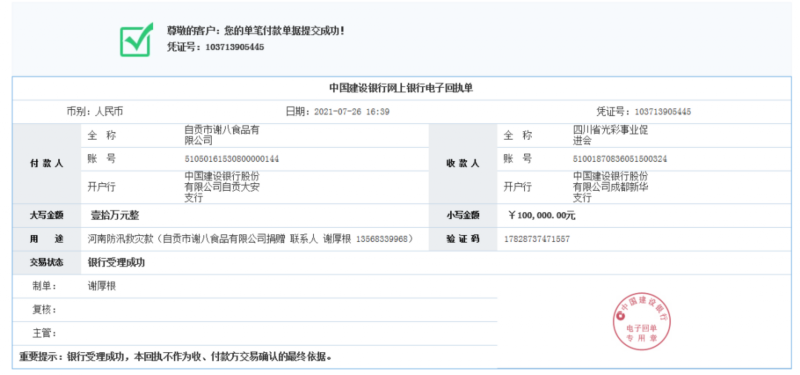The image size is (800, 375).
Task: Click the 付款人 header cell
Action: click(x=46, y=163)
